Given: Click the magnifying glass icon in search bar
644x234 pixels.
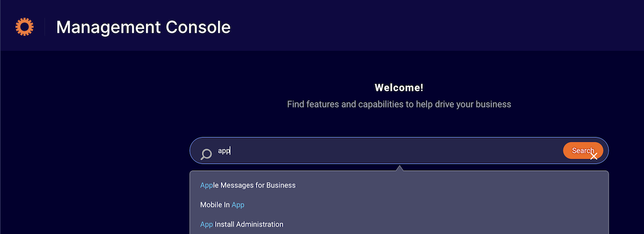Looking at the screenshot, I should (x=206, y=154).
